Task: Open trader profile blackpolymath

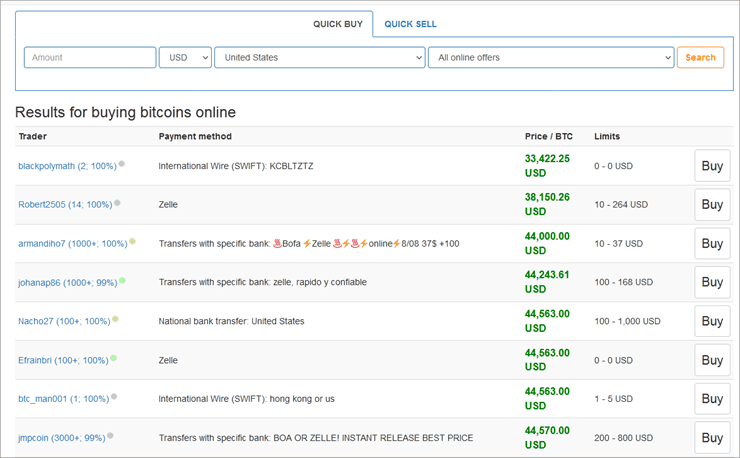Action: click(66, 166)
